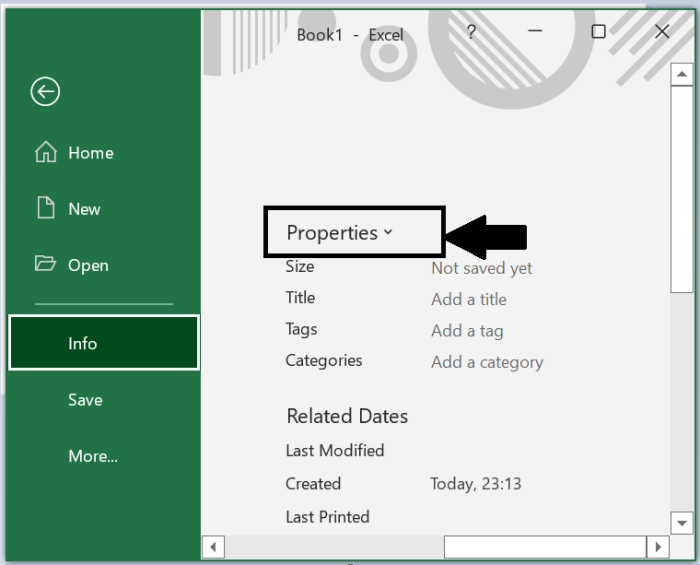
Task: Click the Add a title field
Action: 468,299
